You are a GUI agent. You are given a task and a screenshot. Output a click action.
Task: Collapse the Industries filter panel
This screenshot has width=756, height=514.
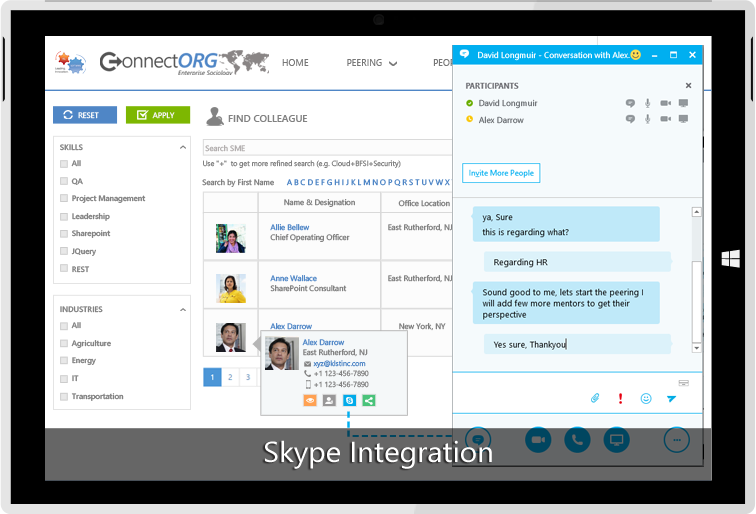tap(183, 310)
